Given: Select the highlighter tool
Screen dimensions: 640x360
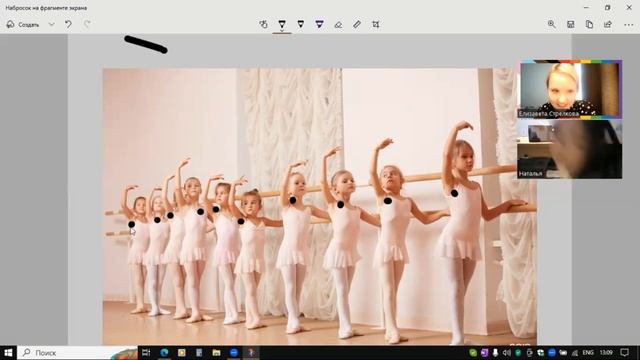Looking at the screenshot, I should coord(320,24).
